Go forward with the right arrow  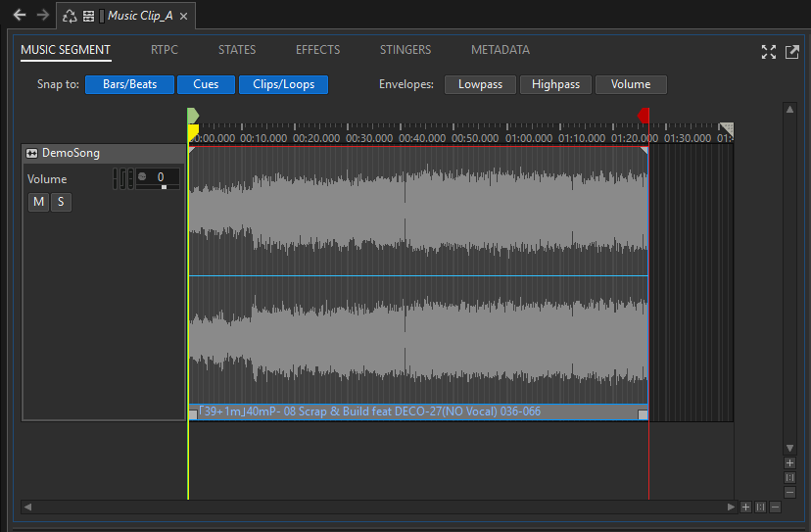tap(43, 15)
